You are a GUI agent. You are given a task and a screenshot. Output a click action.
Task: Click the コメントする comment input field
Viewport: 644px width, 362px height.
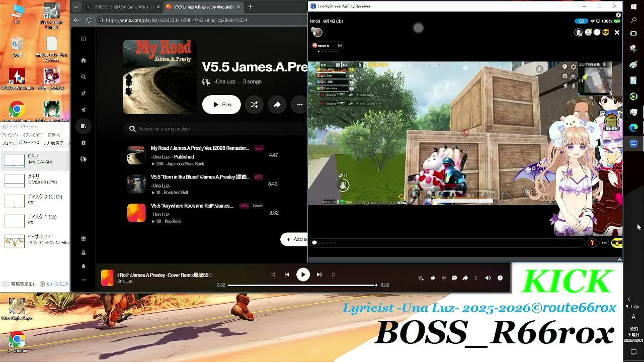click(447, 243)
